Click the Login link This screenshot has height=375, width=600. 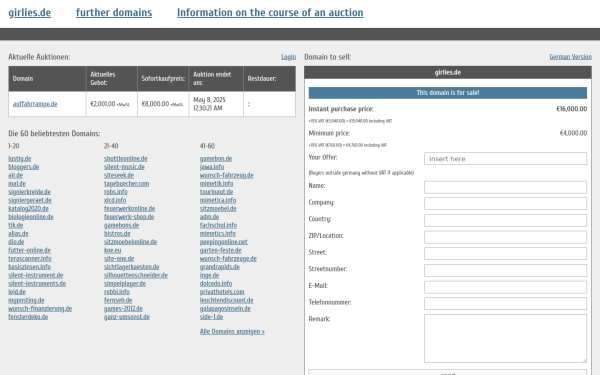pos(289,57)
